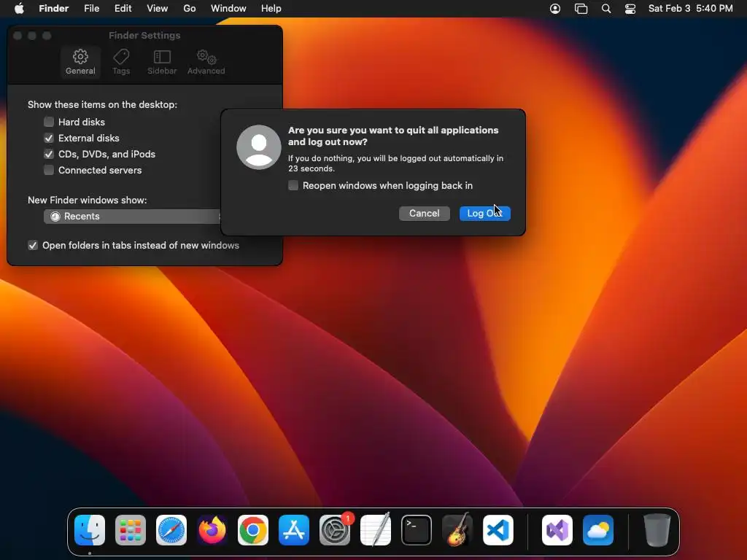Screen dimensions: 747x560
Task: Open Launchpad in the Dock
Action: [131, 530]
